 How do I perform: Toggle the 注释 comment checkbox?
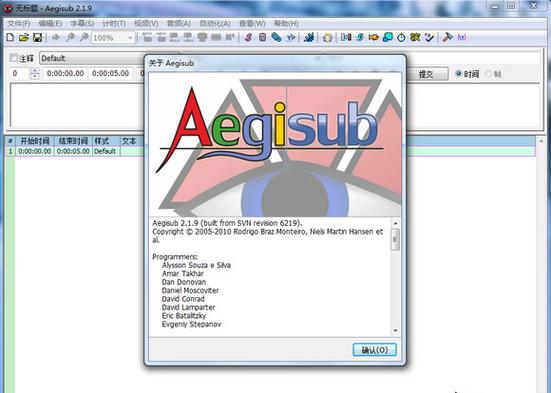click(x=13, y=58)
